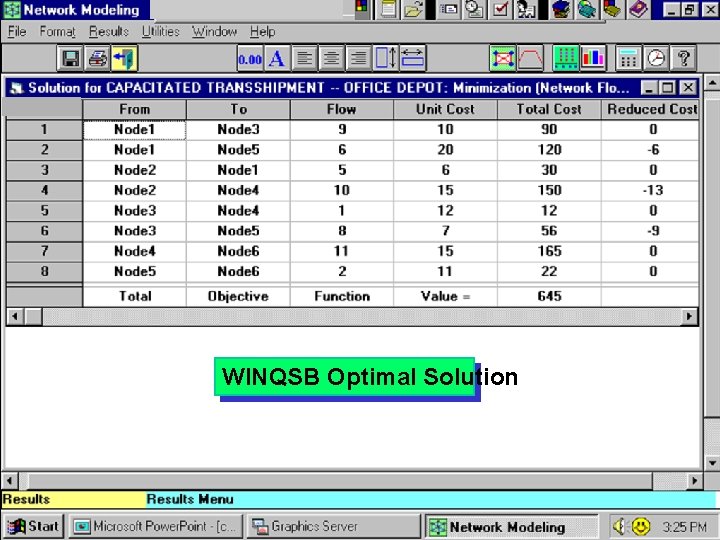720x540 pixels.
Task: Click the 'WINQSB Optimal Solution' label
Action: coord(369,377)
